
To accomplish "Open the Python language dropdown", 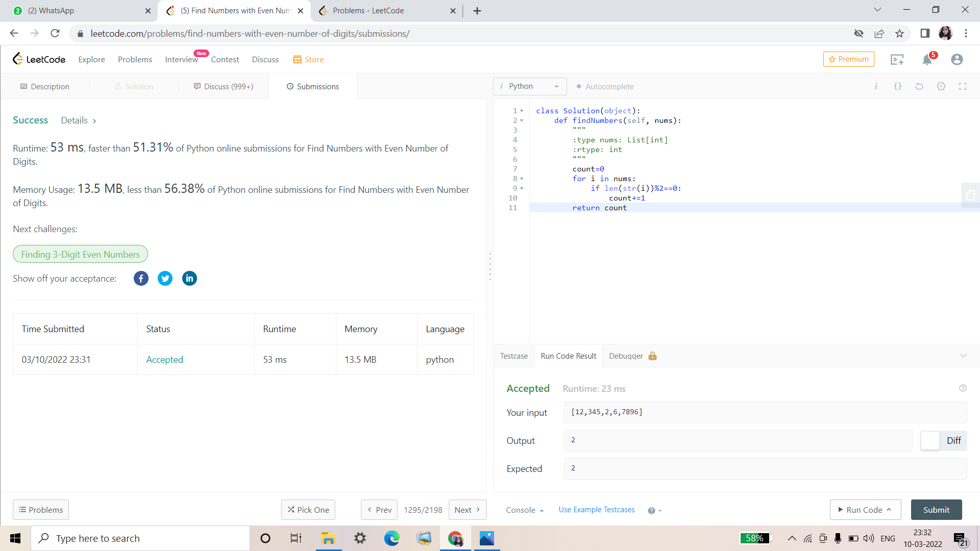I will click(530, 86).
